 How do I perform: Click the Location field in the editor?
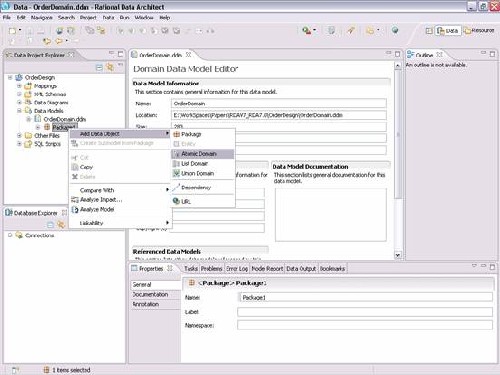click(x=279, y=115)
